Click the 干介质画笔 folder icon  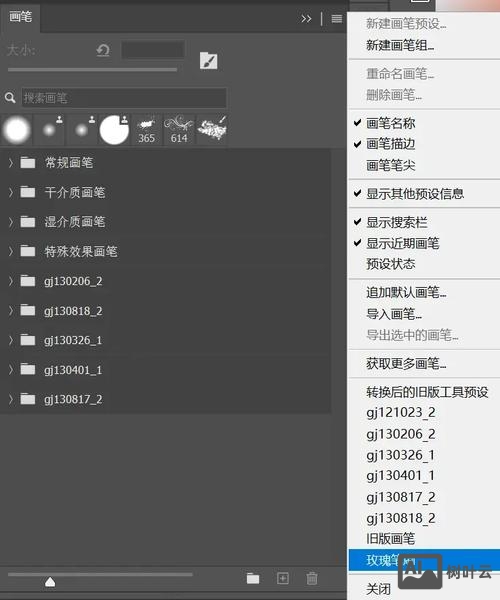pyautogui.click(x=28, y=192)
